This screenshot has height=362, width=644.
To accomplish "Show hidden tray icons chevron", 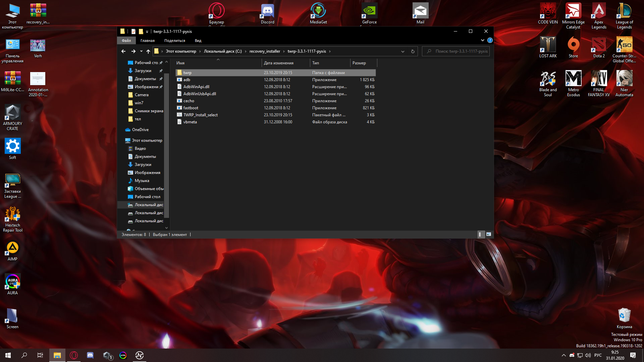I will (x=563, y=355).
